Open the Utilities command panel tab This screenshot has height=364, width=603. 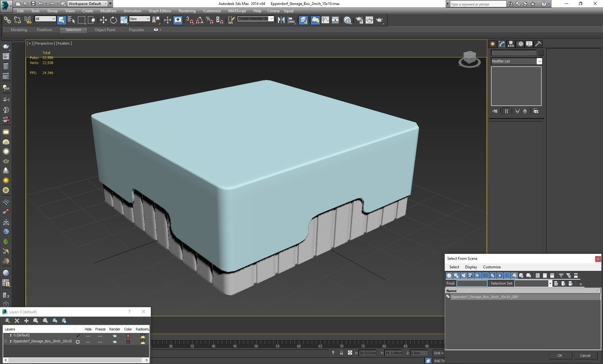(538, 44)
